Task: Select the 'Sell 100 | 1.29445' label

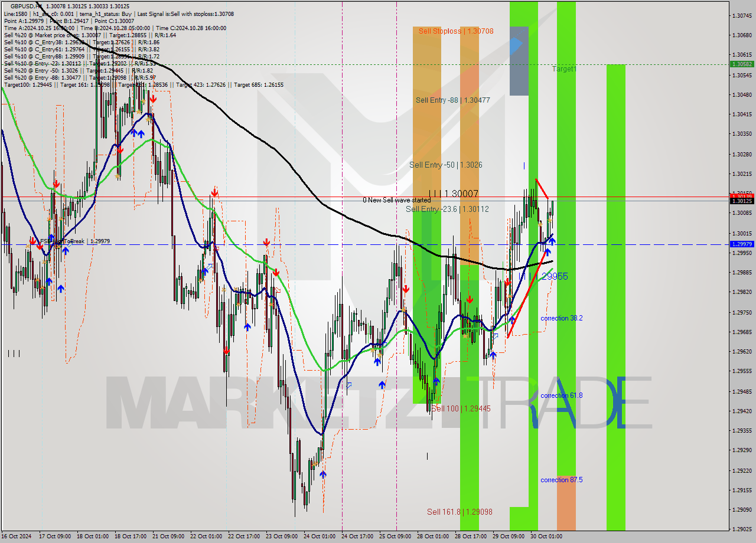Action: [461, 408]
